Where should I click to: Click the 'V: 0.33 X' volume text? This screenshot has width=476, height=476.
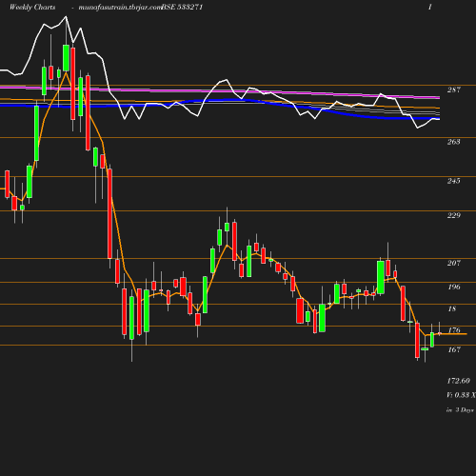click(x=461, y=395)
